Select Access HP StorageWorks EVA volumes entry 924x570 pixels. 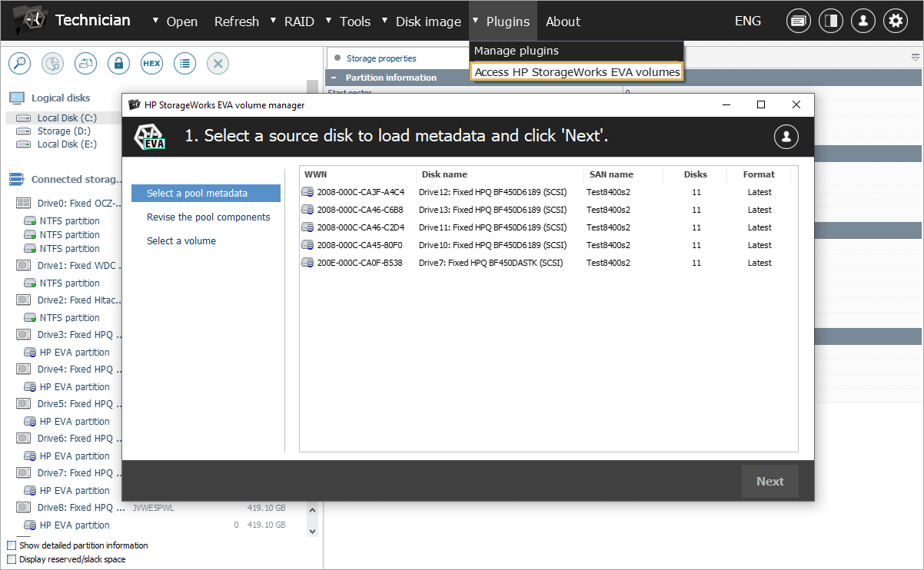pos(577,72)
